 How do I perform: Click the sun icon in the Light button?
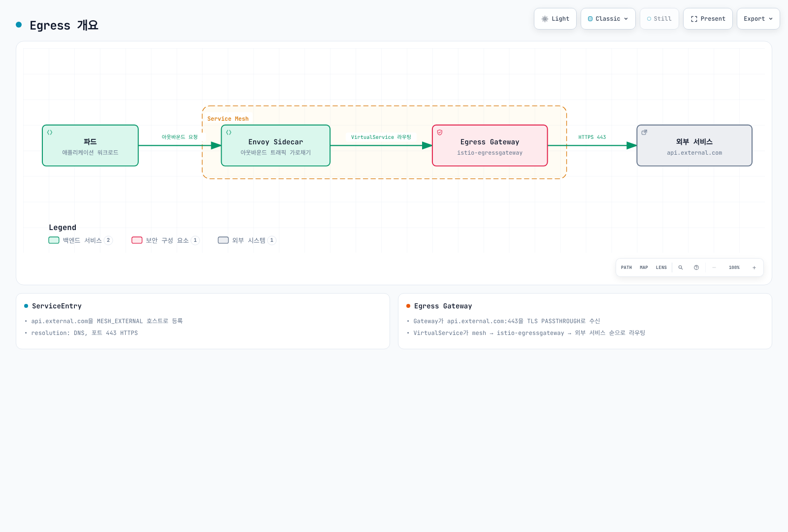pos(545,19)
